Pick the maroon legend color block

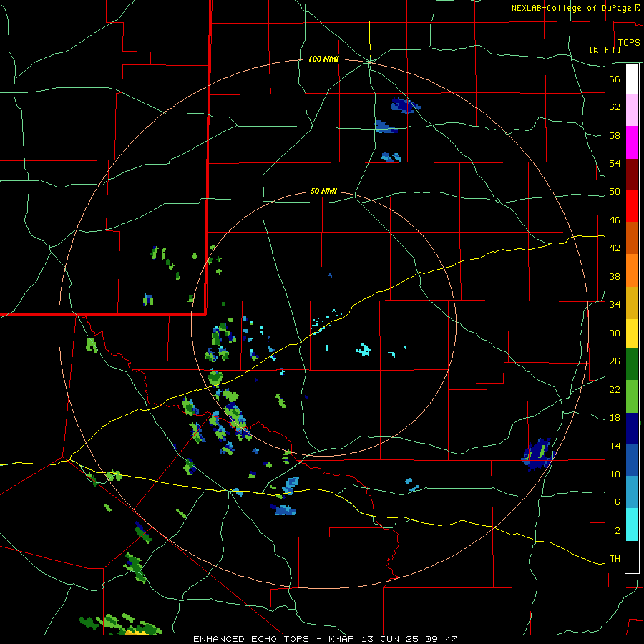(x=632, y=174)
